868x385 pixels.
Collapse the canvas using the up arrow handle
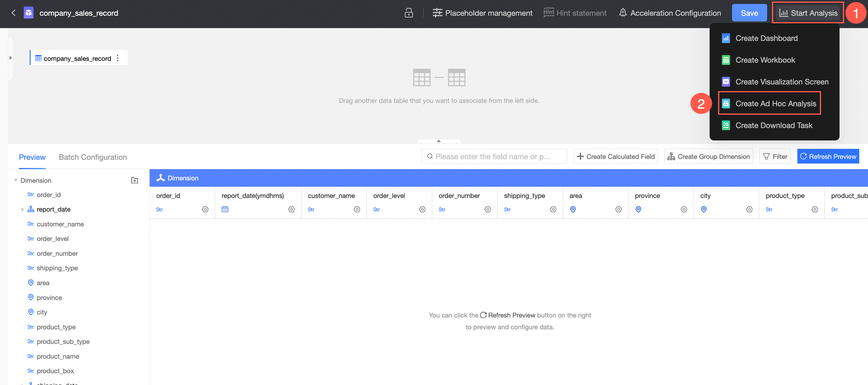[438, 141]
